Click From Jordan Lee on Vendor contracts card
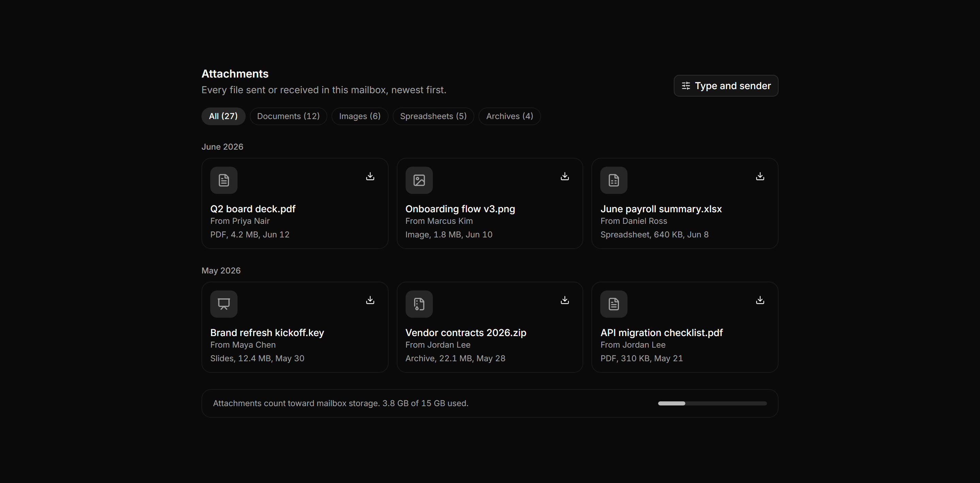The height and width of the screenshot is (483, 980). tap(438, 345)
